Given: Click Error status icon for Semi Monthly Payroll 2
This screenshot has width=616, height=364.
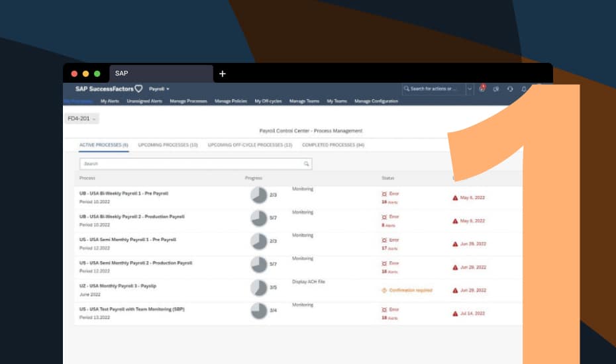Looking at the screenshot, I should pos(384,263).
